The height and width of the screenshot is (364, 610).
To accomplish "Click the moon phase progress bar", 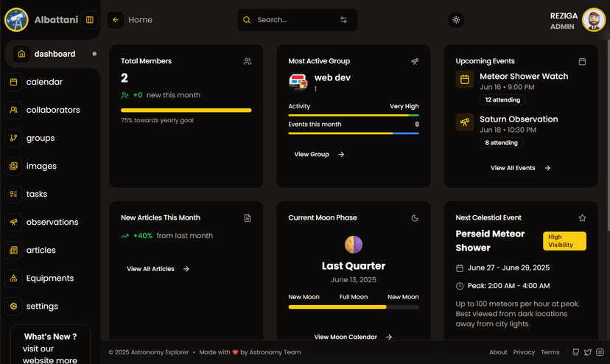I will coord(353,307).
